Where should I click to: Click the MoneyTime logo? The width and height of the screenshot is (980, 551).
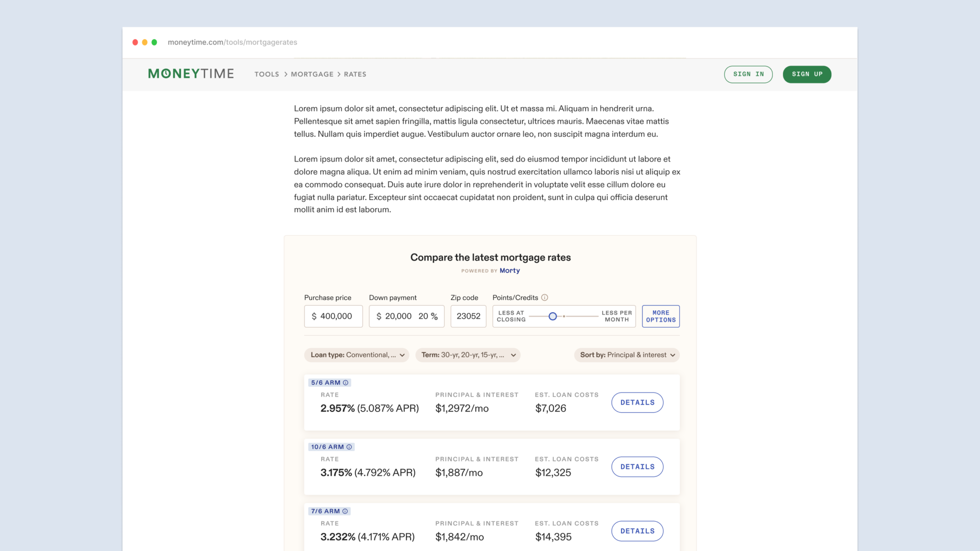click(190, 74)
